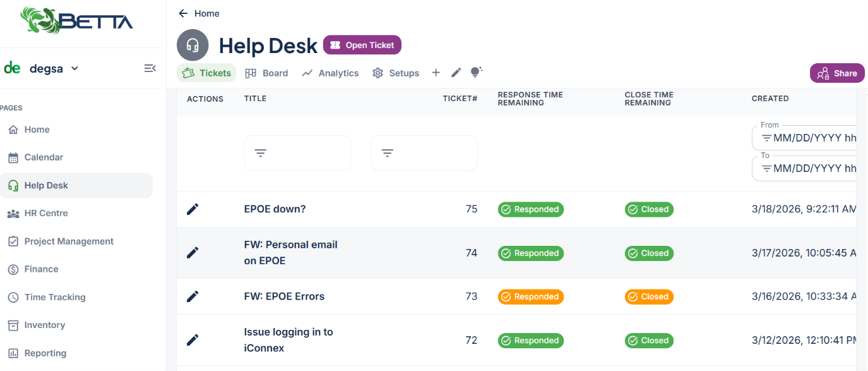Edit the FW: Personal email ticket
Viewport: 868px width, 371px height.
(193, 253)
